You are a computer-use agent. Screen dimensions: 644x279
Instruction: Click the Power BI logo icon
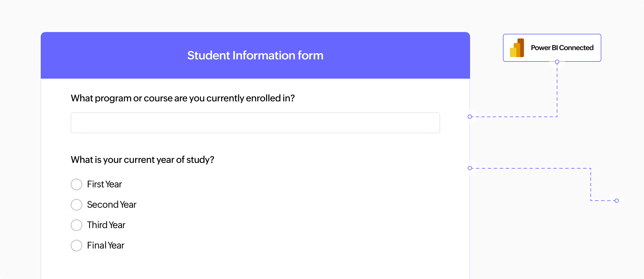point(517,47)
